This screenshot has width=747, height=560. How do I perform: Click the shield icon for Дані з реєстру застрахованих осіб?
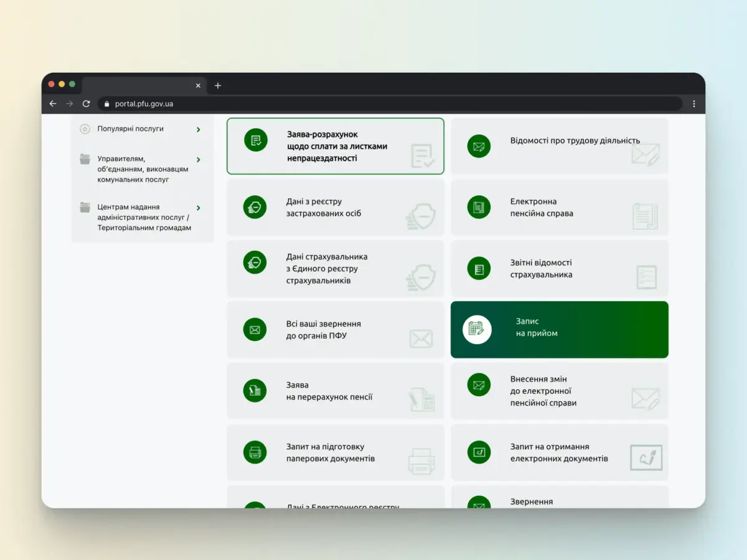tap(255, 207)
